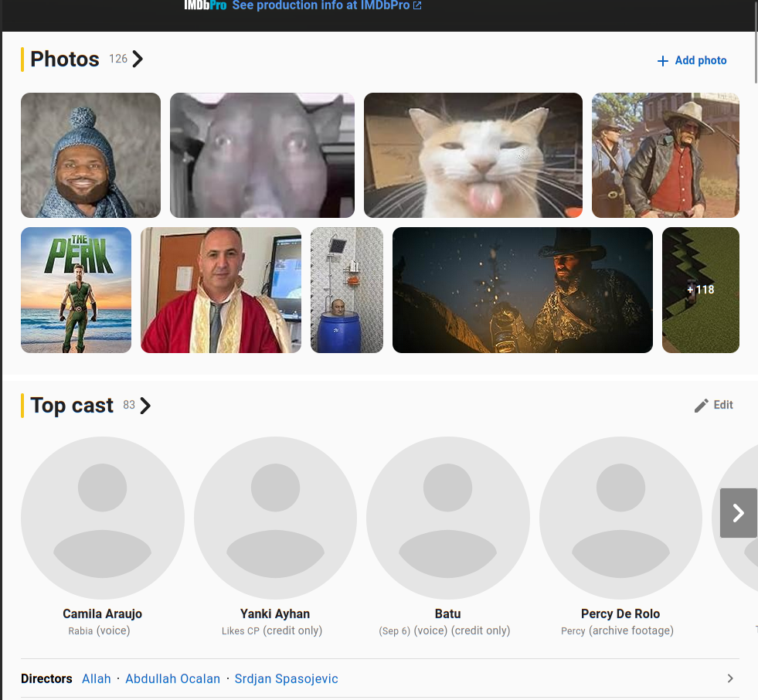Click the plus icon beside Add photo
Image resolution: width=758 pixels, height=700 pixels.
663,61
